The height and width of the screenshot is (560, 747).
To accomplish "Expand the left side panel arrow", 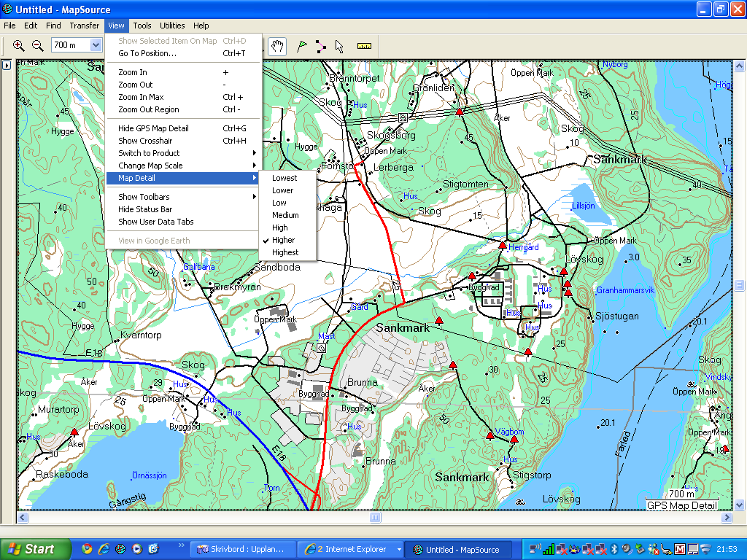I will tap(6, 65).
